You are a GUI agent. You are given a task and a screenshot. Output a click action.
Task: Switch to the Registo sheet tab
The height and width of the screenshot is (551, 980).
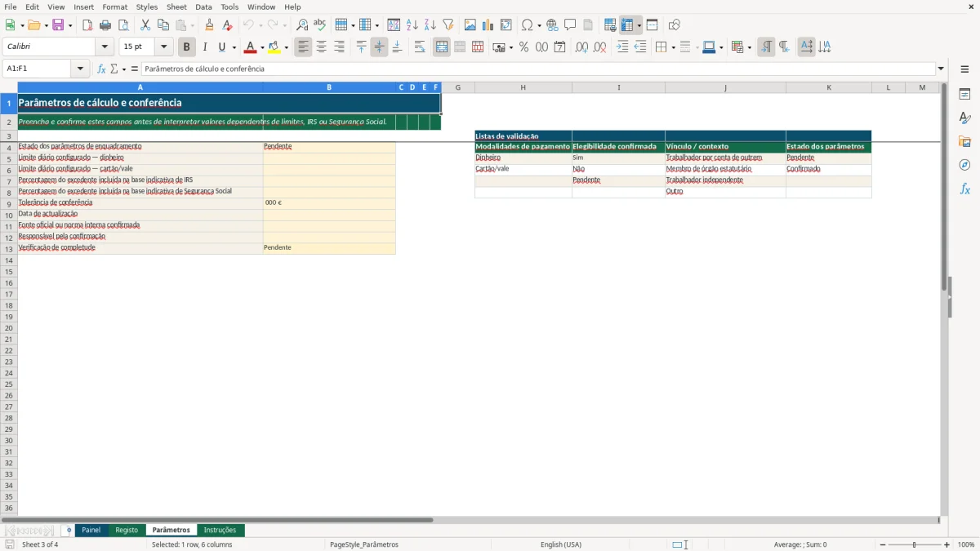(x=127, y=530)
